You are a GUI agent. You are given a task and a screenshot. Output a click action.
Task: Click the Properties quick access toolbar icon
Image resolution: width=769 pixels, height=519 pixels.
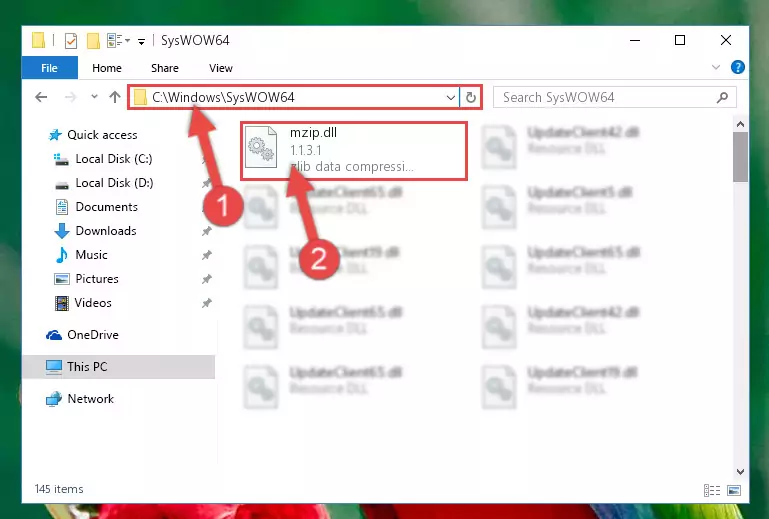coord(71,41)
